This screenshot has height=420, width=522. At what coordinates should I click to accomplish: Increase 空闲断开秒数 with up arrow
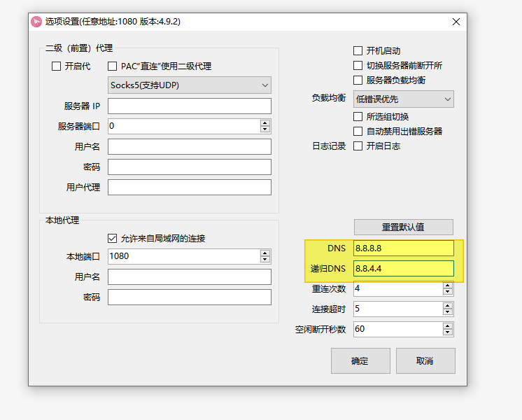click(x=447, y=325)
